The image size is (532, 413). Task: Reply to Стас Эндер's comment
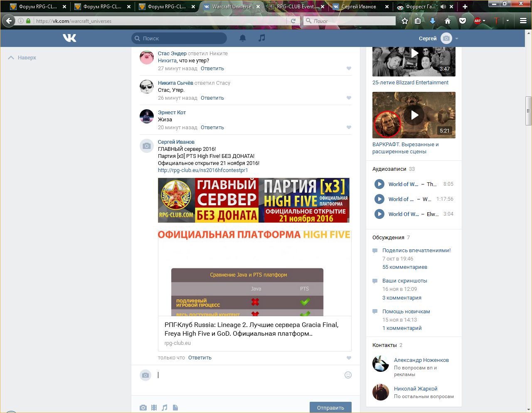212,69
